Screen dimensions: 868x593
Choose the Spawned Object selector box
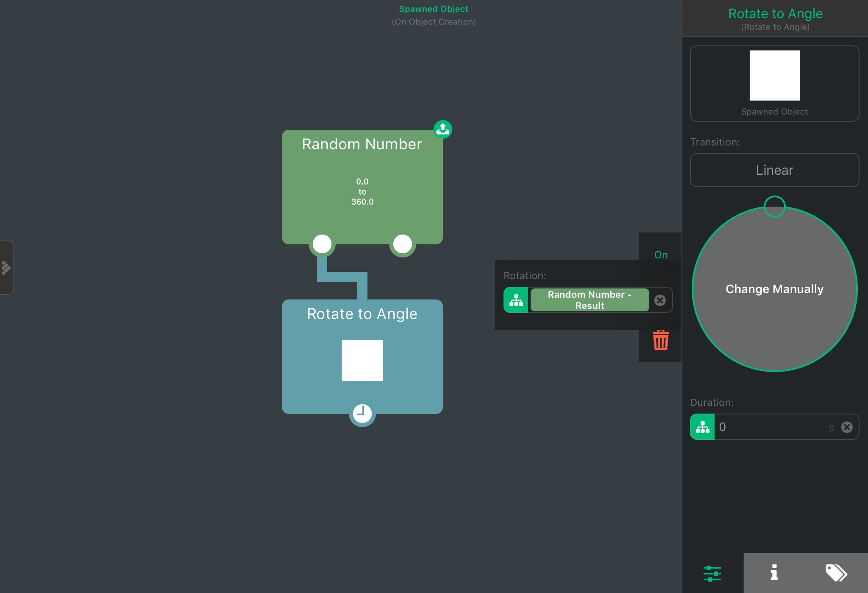tap(774, 84)
